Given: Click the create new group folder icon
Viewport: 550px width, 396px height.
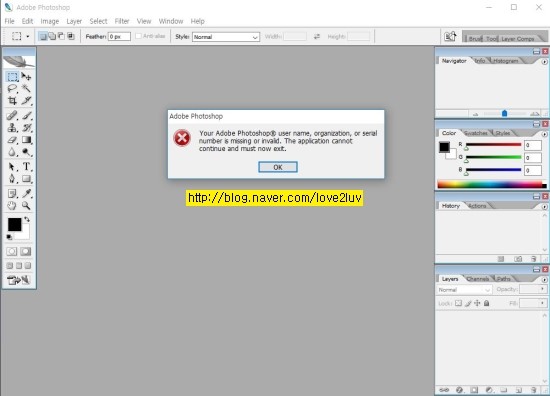Looking at the screenshot, I should [x=504, y=390].
